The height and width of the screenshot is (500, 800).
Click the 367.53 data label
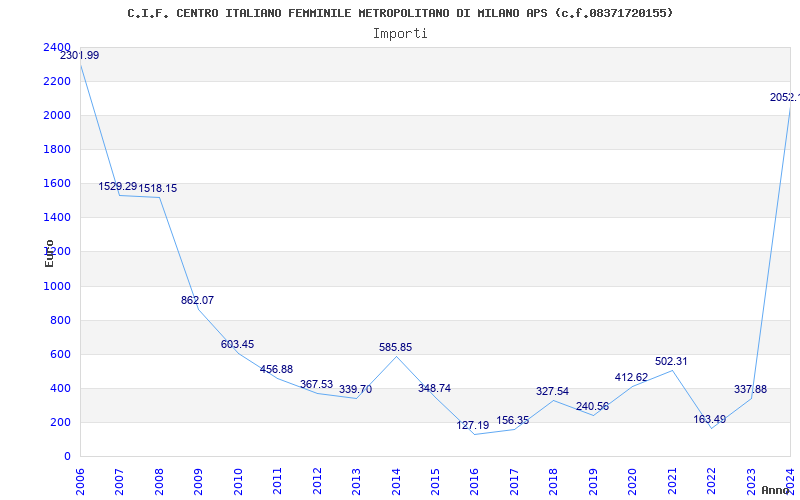coord(316,384)
